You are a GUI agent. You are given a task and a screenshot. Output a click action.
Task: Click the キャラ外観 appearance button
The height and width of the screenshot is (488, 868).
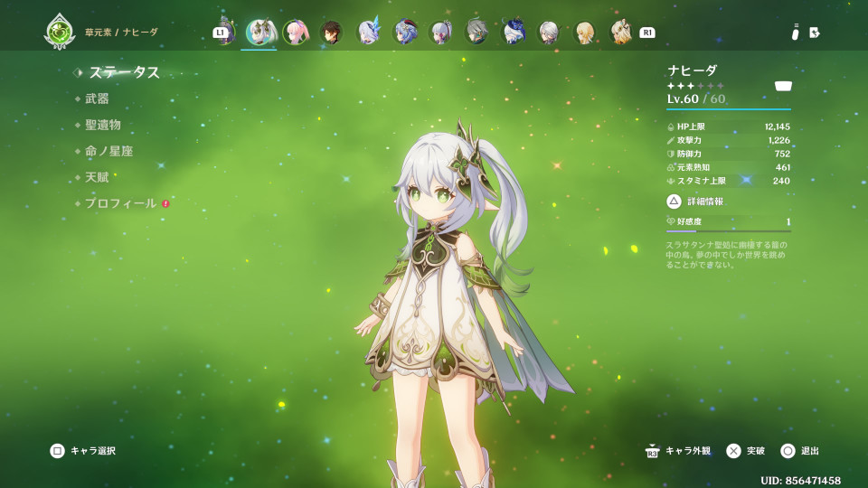coord(678,451)
